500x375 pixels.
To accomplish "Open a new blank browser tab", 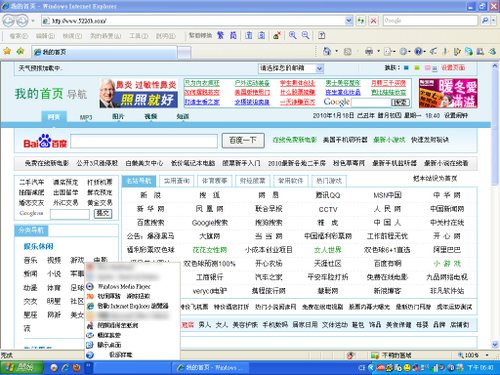I will tap(184, 52).
